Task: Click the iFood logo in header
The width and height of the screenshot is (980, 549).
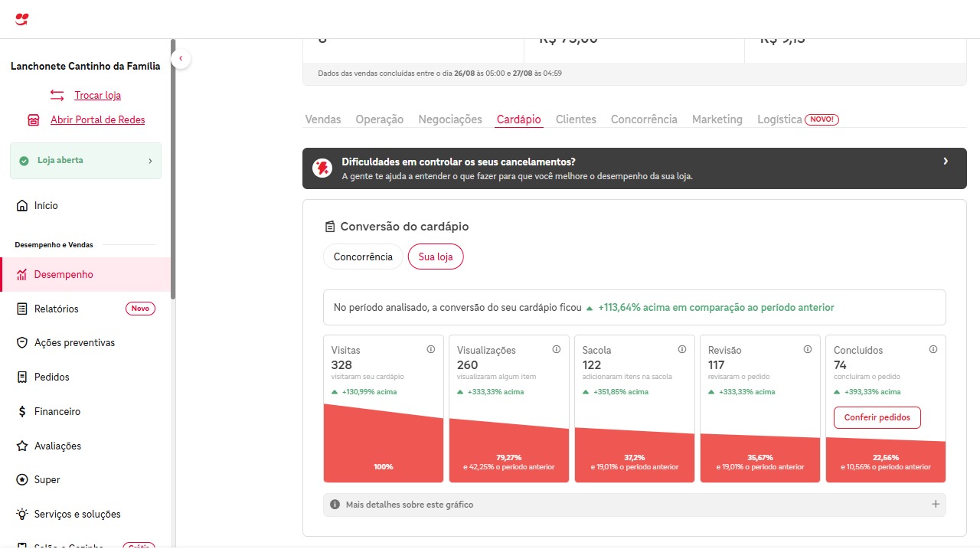Action: point(21,19)
